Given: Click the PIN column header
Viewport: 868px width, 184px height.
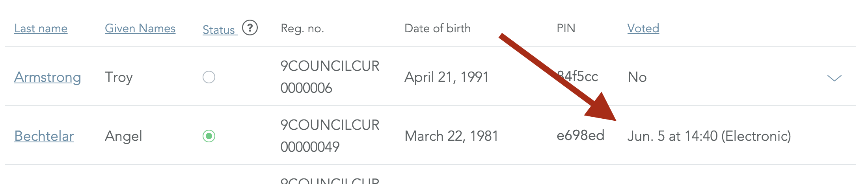Looking at the screenshot, I should click(566, 28).
